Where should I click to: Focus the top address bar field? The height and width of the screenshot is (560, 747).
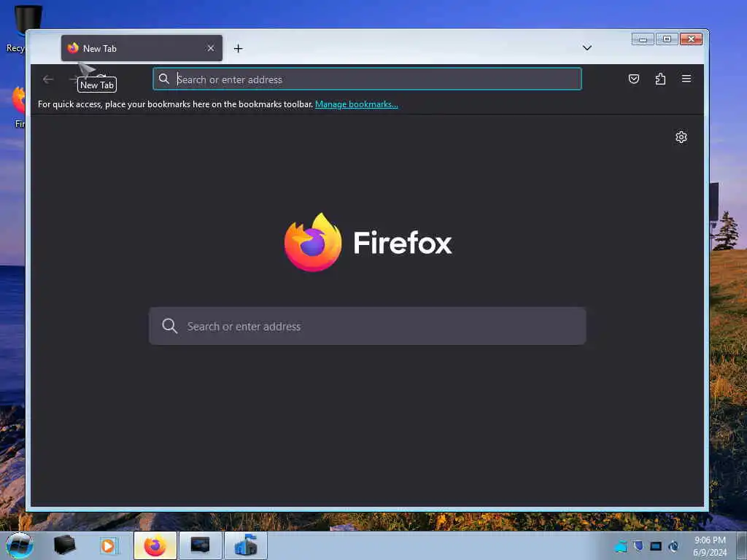click(x=367, y=79)
